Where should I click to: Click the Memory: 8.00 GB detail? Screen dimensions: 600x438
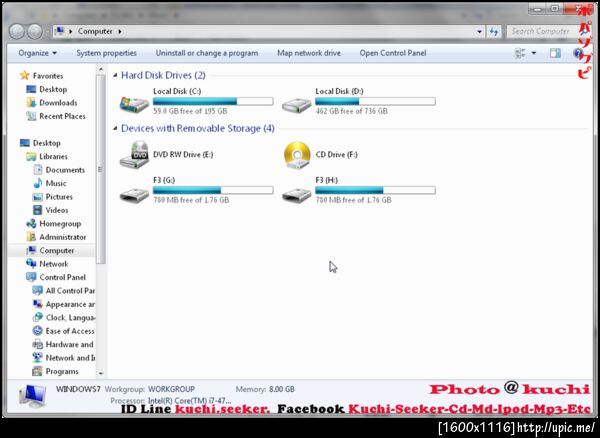pyautogui.click(x=265, y=389)
